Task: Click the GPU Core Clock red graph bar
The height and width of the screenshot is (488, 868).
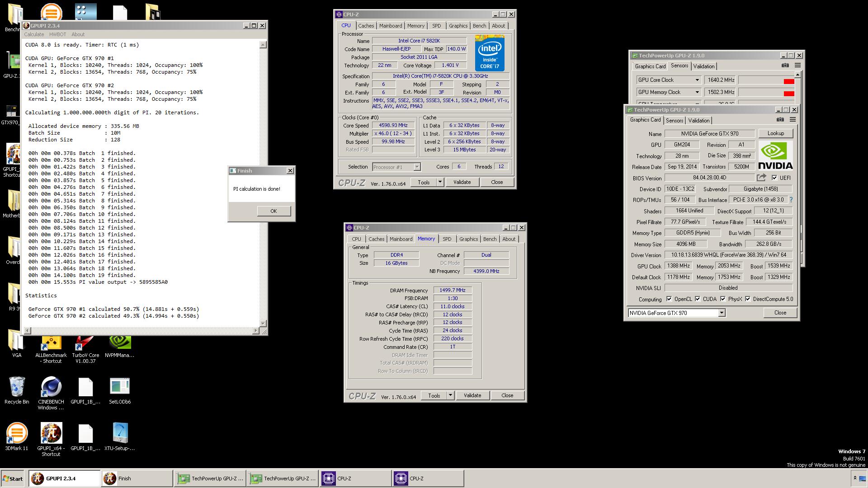Action: [x=789, y=81]
